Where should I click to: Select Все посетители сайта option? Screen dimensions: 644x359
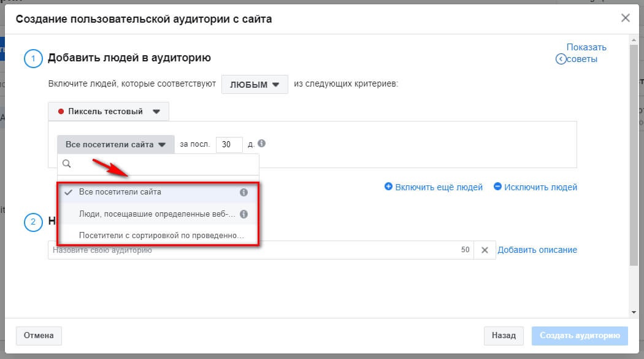pyautogui.click(x=120, y=192)
